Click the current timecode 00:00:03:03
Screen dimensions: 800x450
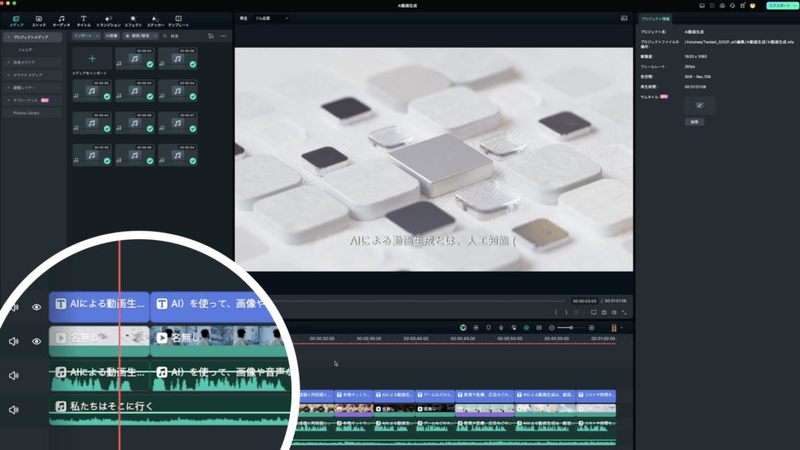(x=584, y=301)
